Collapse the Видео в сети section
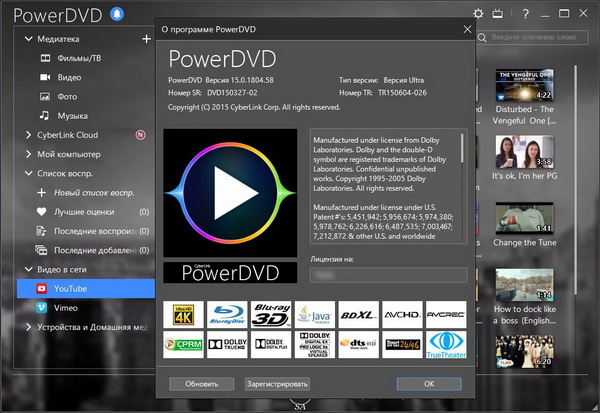600x413 pixels. tap(28, 269)
